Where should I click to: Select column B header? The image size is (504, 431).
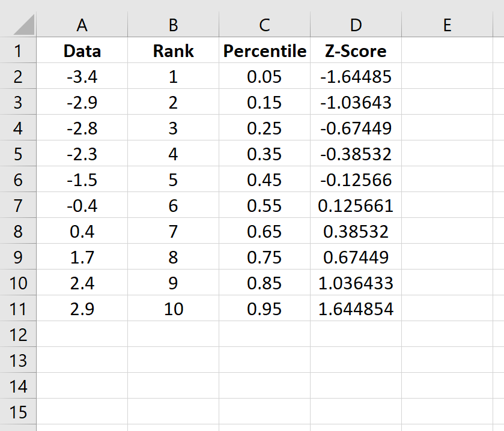pyautogui.click(x=173, y=25)
